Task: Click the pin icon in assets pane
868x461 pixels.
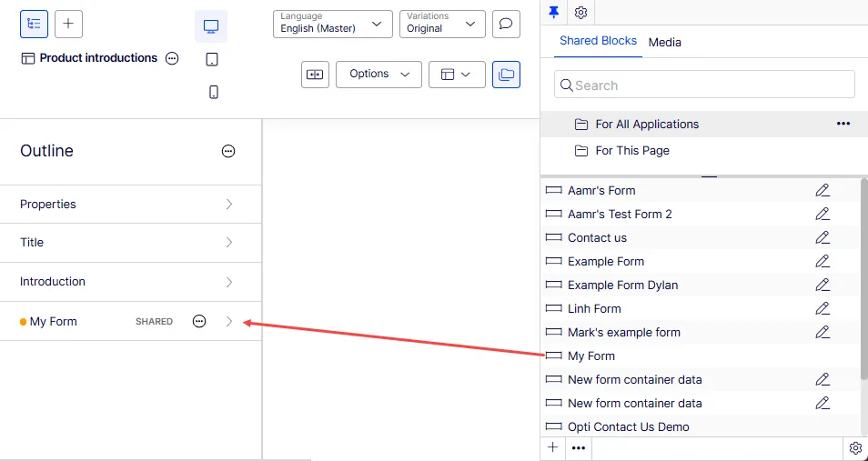Action: click(553, 12)
